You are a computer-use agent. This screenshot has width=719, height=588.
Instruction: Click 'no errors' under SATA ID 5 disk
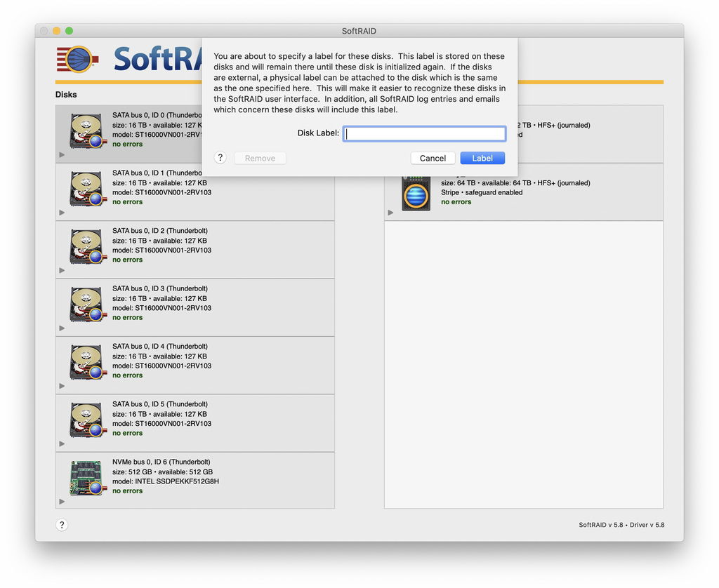pyautogui.click(x=128, y=433)
